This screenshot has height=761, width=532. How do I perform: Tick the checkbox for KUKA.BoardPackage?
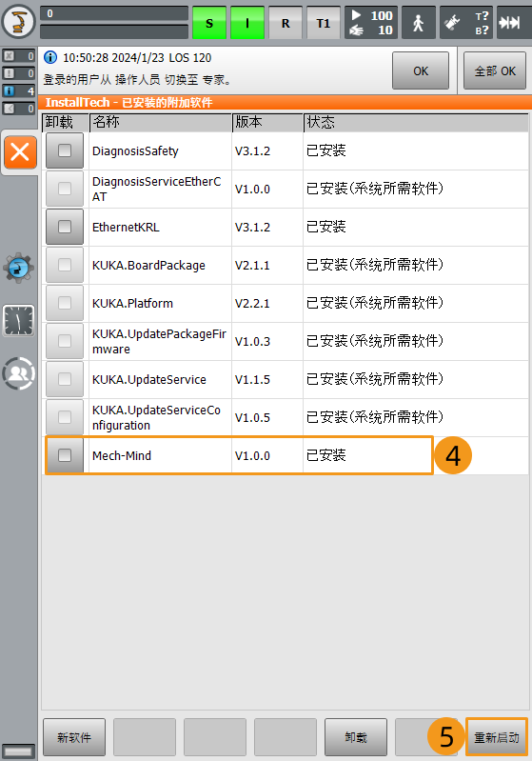(65, 265)
